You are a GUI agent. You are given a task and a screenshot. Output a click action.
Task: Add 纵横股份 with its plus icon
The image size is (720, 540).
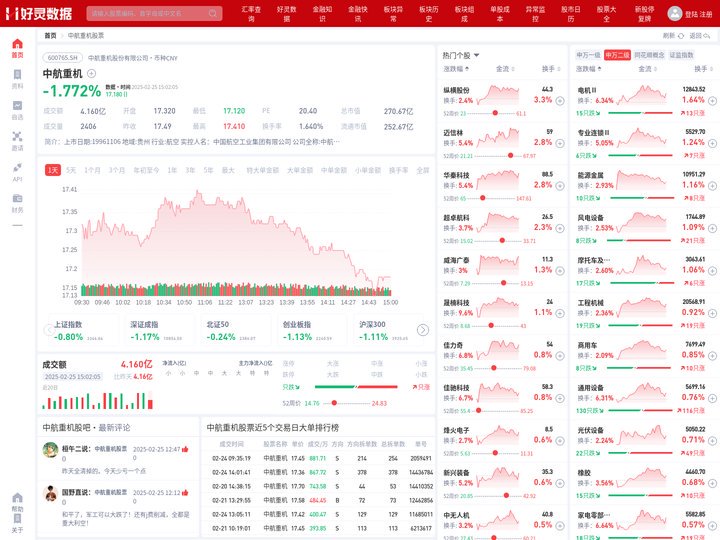click(x=560, y=101)
